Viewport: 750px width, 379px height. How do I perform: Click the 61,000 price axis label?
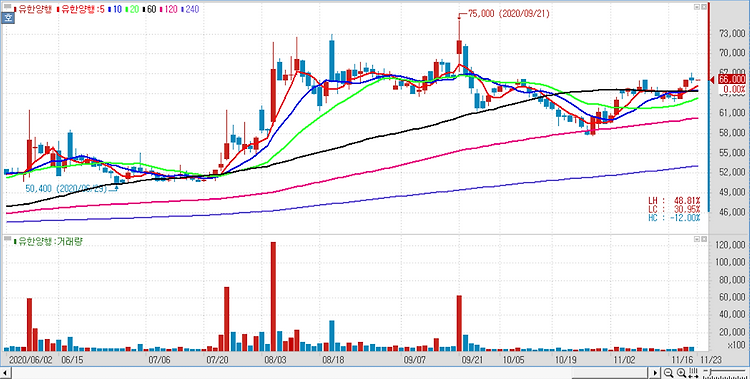[732, 113]
